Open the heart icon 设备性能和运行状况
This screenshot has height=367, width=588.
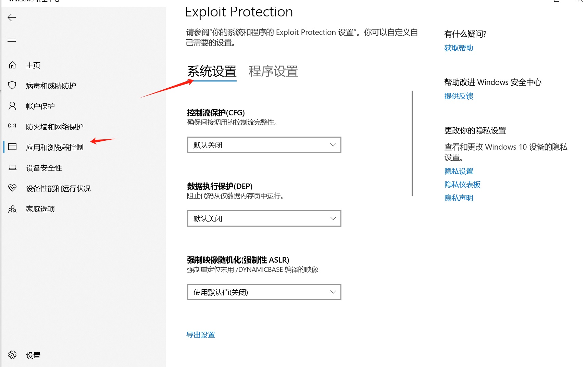point(12,188)
